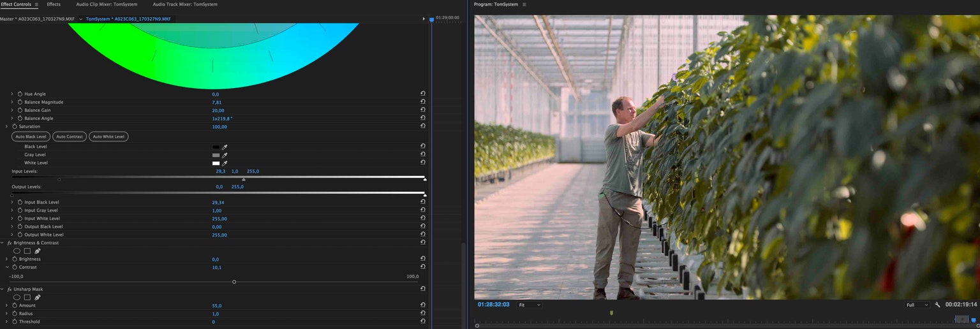
Task: Expand the Balance Angle property
Action: pyautogui.click(x=11, y=119)
